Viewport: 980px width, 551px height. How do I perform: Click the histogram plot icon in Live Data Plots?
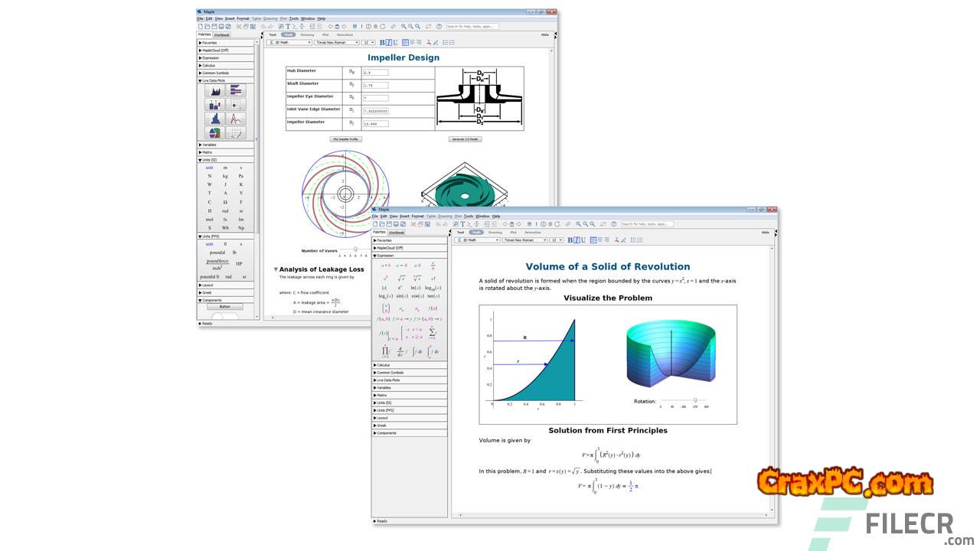pos(215,119)
